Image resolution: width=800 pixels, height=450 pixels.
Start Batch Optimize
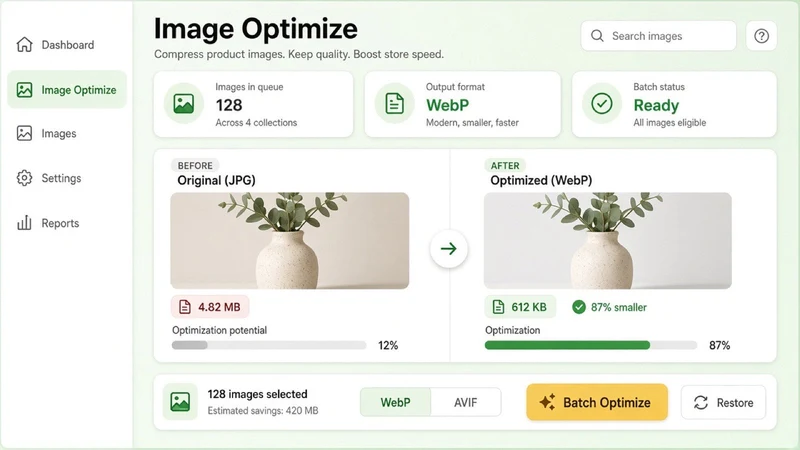tap(597, 403)
